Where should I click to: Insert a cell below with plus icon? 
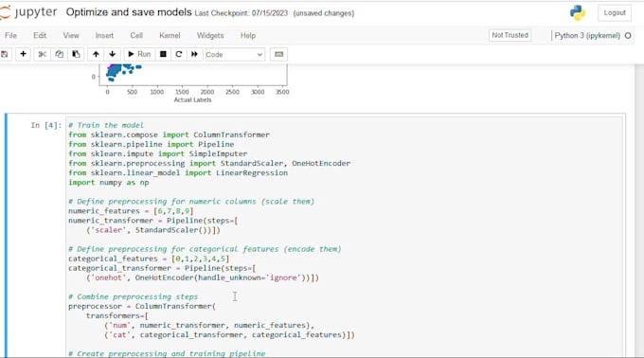tap(23, 54)
